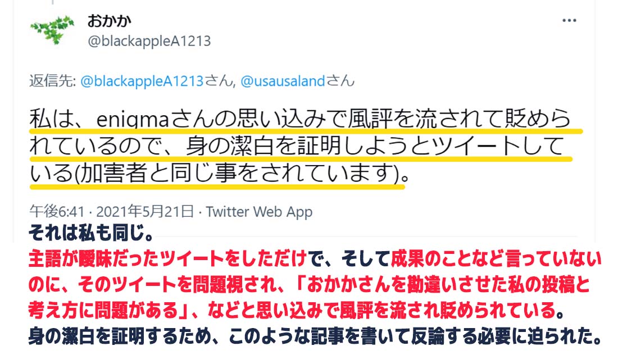The width and height of the screenshot is (618, 364).
Task: Open @blackappleA1213 mention in reply line
Action: (142, 81)
